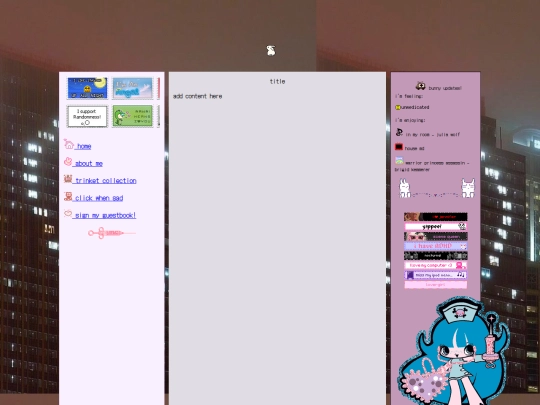The image size is (540, 405).
Task: Click the Up All Night moon stamp
Action: click(87, 88)
